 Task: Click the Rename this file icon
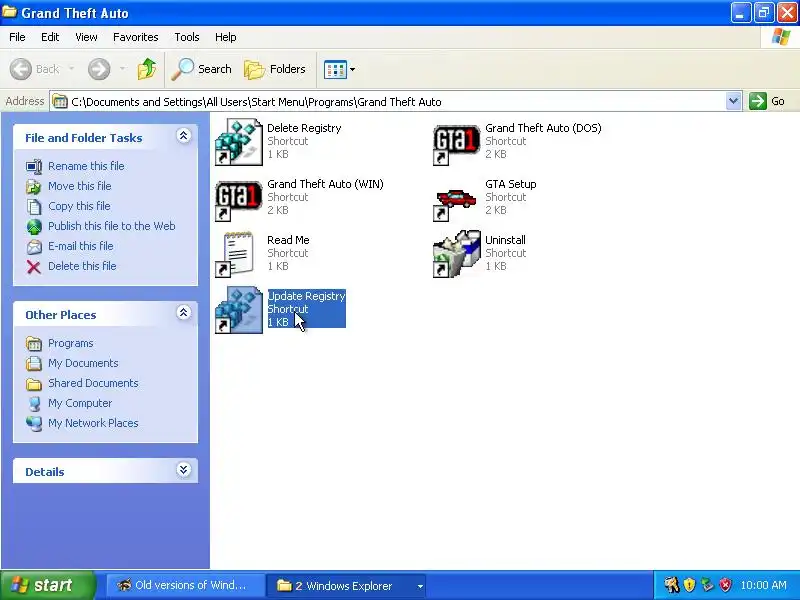(x=34, y=166)
